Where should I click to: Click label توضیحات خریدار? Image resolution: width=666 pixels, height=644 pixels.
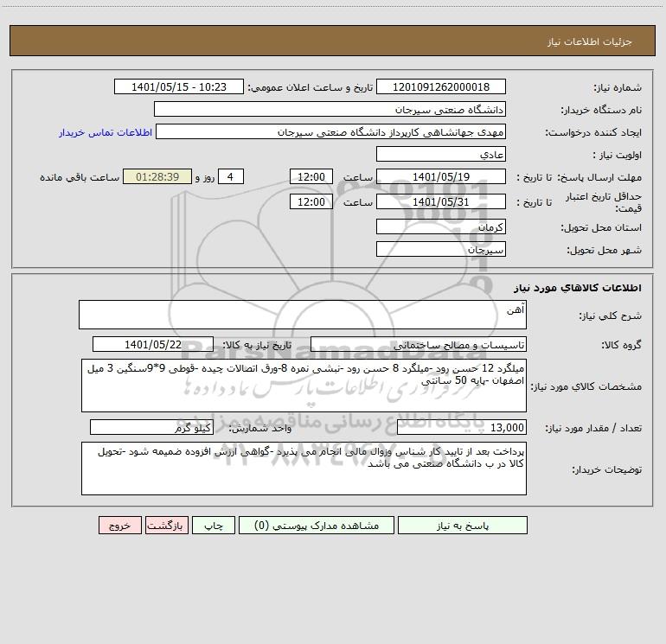607,469
